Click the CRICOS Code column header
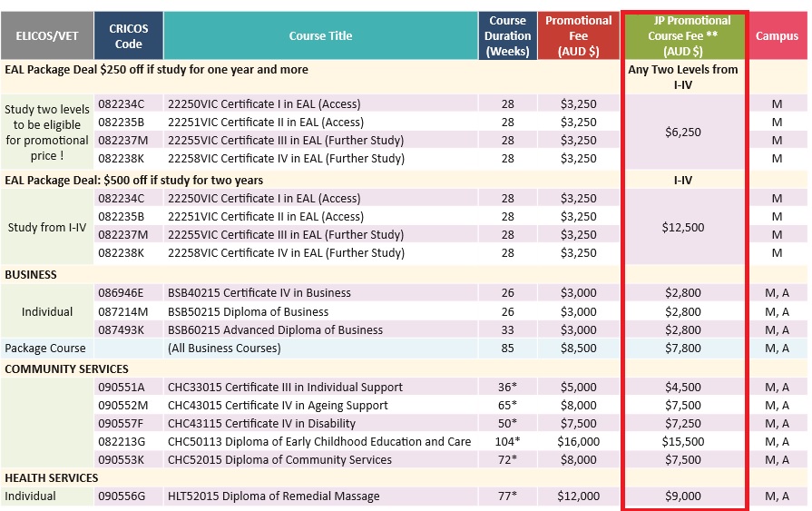Screen dimensions: 812x511 129,35
